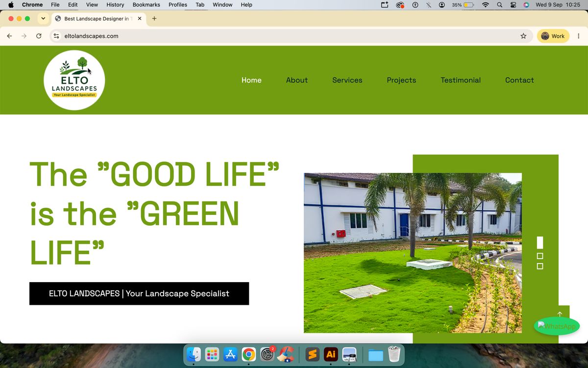Click the "GOOD LIFE" headline text
This screenshot has width=588, height=368.
[x=189, y=174]
